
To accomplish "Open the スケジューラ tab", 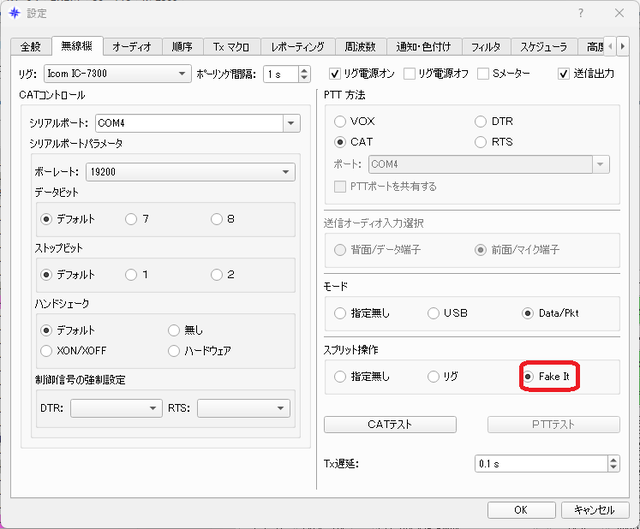I will pyautogui.click(x=543, y=47).
